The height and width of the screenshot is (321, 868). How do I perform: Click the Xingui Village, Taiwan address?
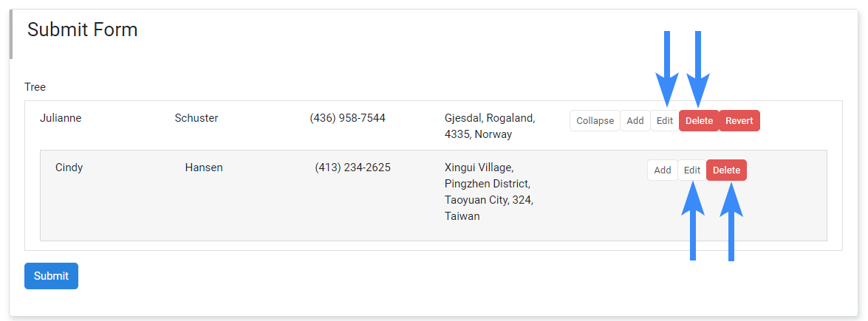[489, 192]
